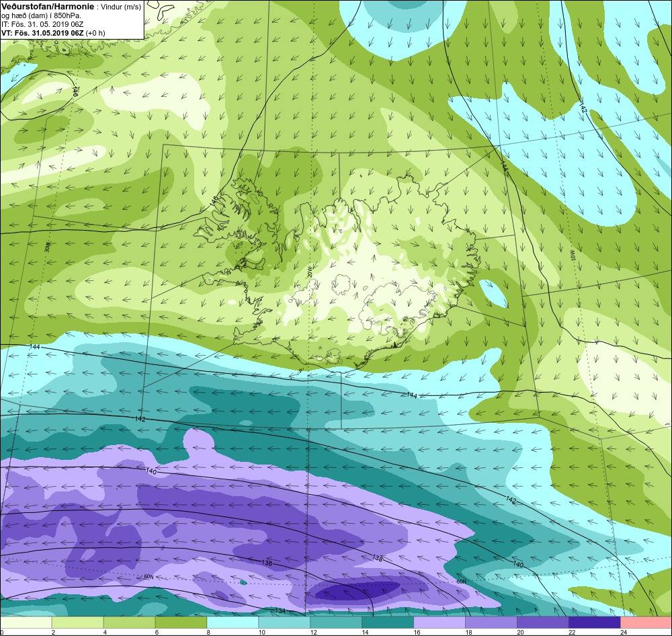Click the legend tick label "12"
The image size is (672, 636).
tap(313, 632)
